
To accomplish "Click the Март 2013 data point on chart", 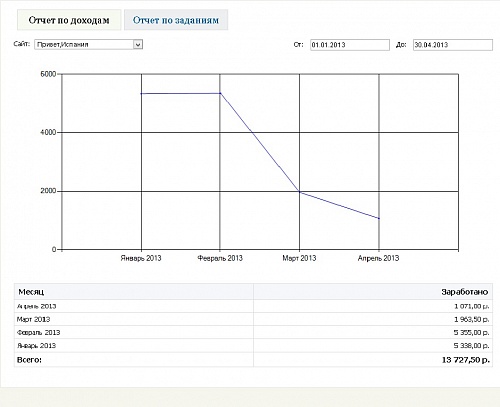I will coord(300,192).
